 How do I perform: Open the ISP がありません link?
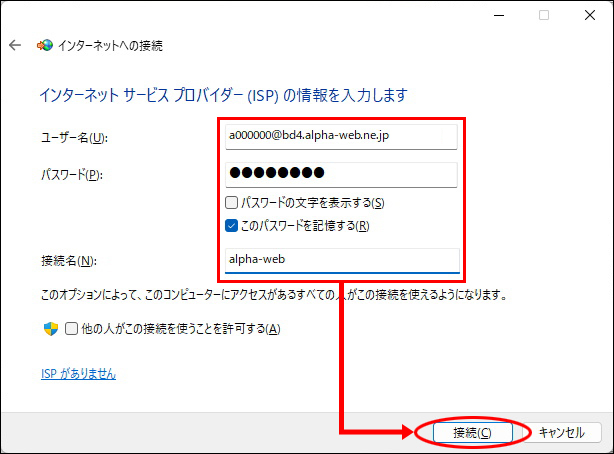click(78, 374)
